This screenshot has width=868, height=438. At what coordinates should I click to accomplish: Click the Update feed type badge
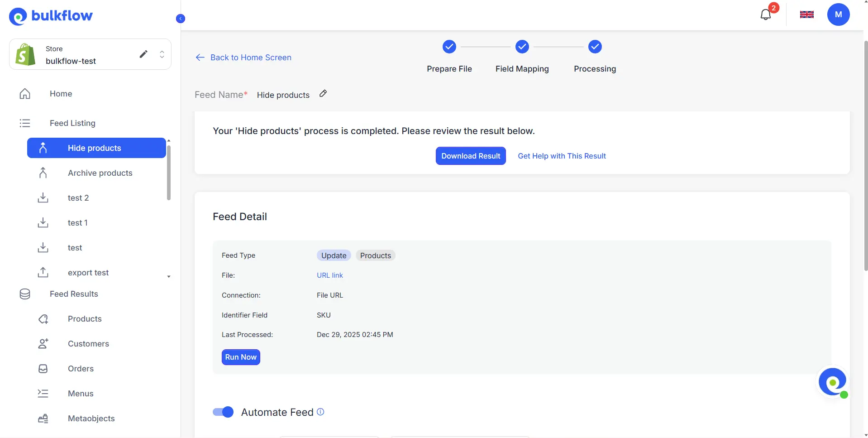point(333,255)
